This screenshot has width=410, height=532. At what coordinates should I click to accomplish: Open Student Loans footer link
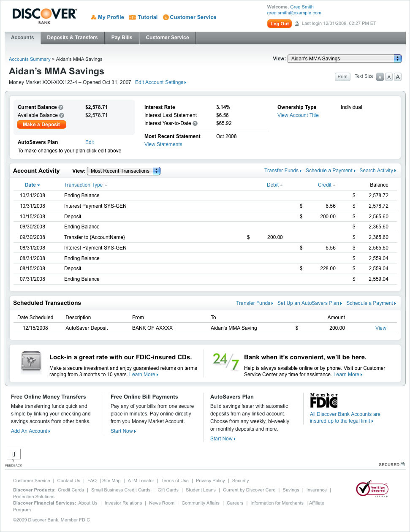click(201, 490)
